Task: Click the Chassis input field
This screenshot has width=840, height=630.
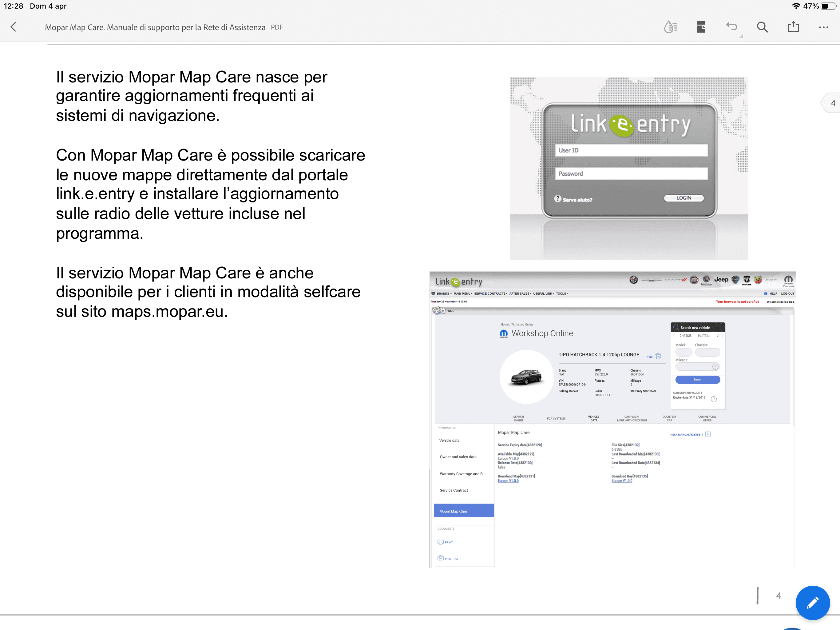Action: pyautogui.click(x=707, y=352)
